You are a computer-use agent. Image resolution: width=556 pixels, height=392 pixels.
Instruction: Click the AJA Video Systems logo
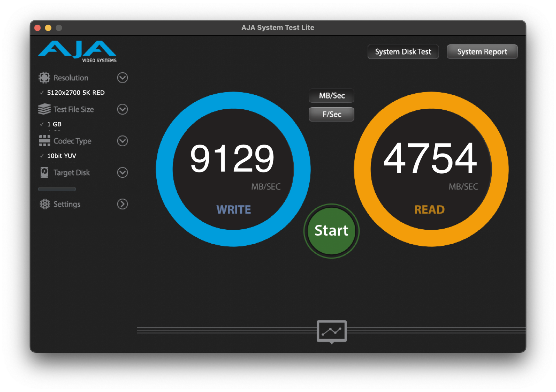coord(77,52)
